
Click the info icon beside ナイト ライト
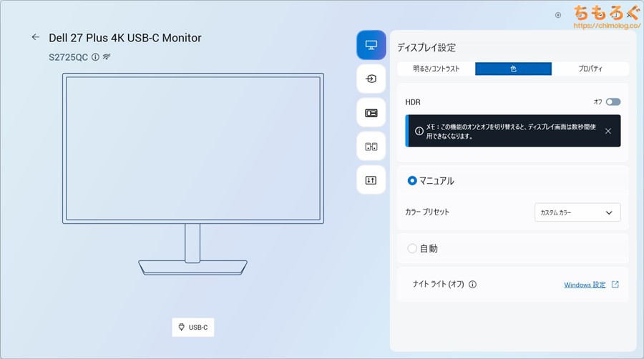click(x=472, y=284)
